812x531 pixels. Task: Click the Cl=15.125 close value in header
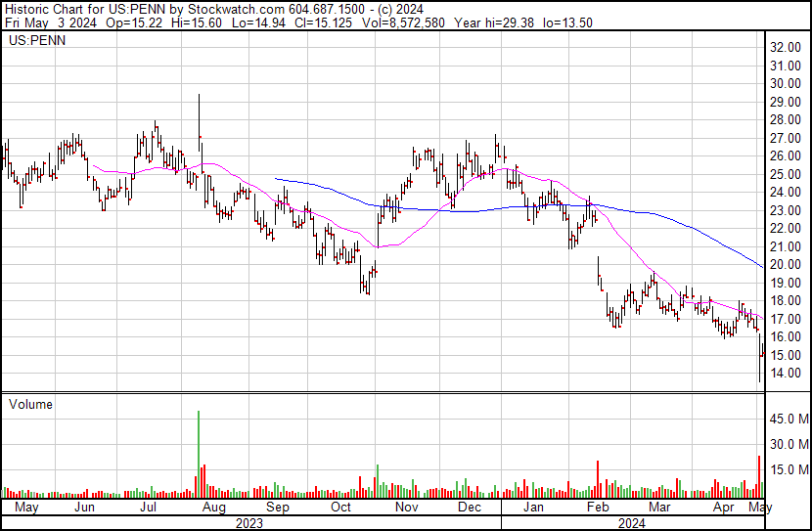[x=323, y=22]
